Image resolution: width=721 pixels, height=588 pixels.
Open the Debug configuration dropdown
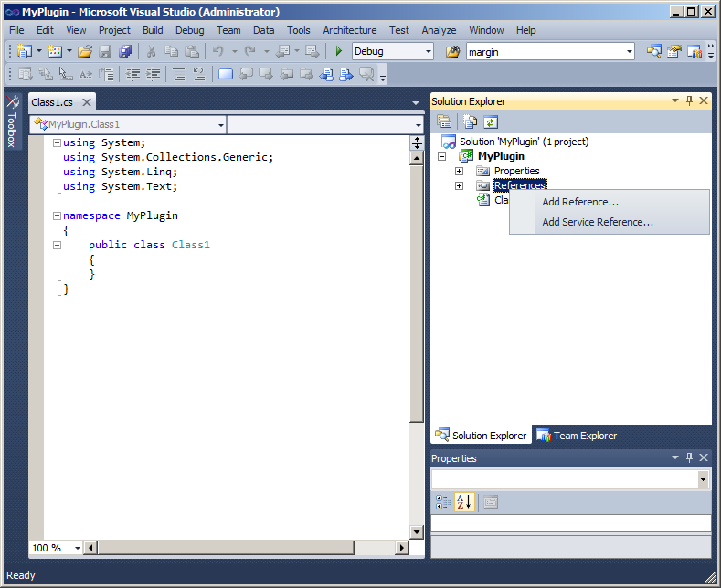pos(428,51)
